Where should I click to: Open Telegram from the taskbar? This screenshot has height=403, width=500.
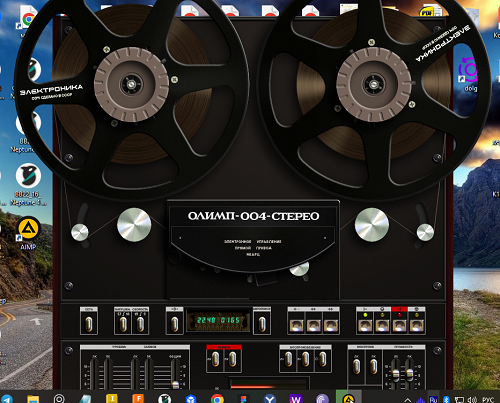(7, 399)
